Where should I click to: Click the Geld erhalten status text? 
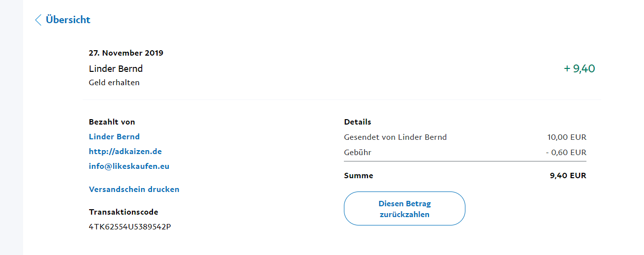[x=114, y=83]
